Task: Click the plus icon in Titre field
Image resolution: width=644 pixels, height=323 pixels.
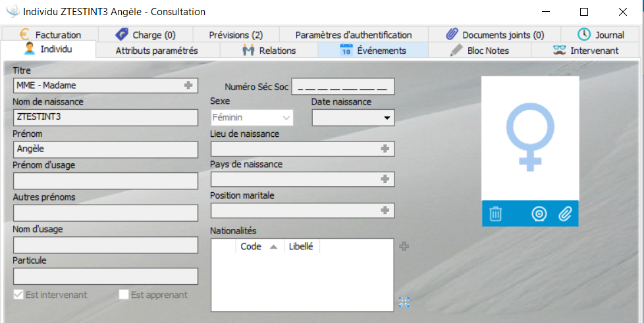Action: [x=188, y=85]
